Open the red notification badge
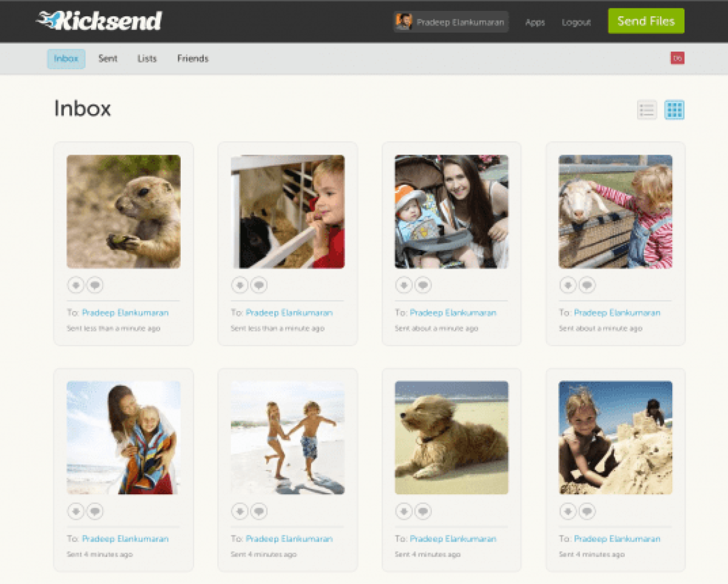 (x=677, y=58)
